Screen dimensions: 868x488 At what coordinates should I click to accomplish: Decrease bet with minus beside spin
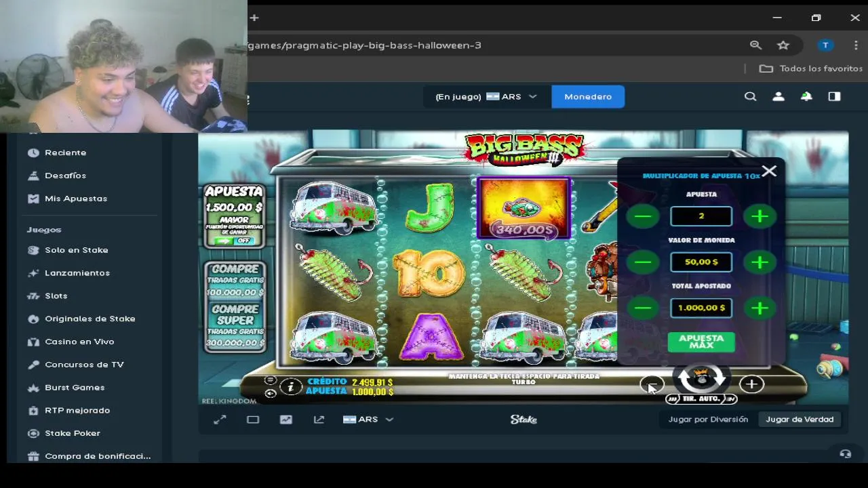(x=650, y=385)
